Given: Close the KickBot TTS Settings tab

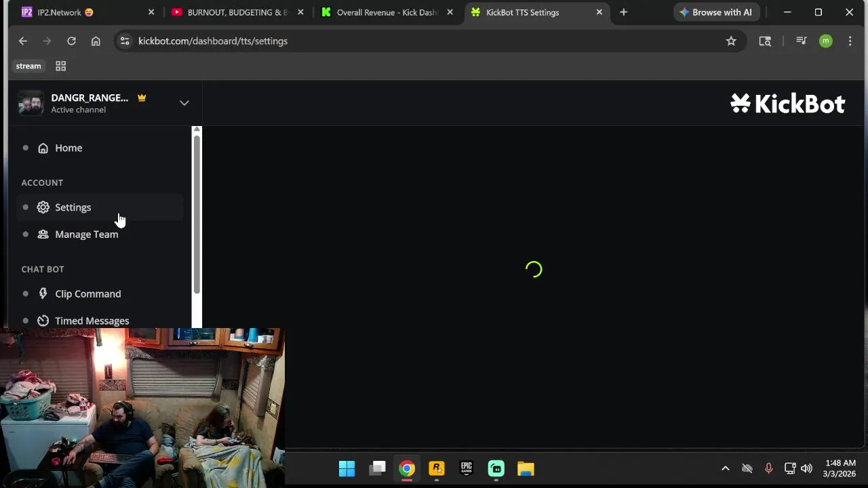Looking at the screenshot, I should coord(599,12).
